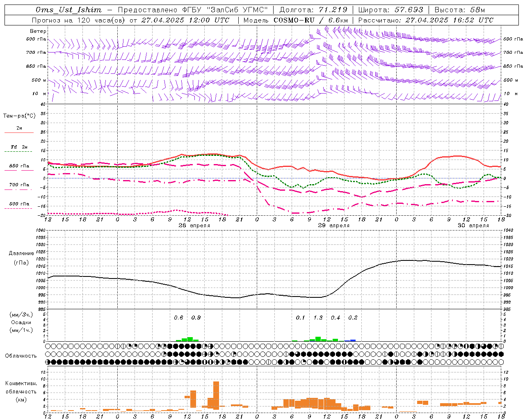This screenshot has height=420, width=525.
Task: Click the Осадки precipitation label
Action: coord(21,322)
